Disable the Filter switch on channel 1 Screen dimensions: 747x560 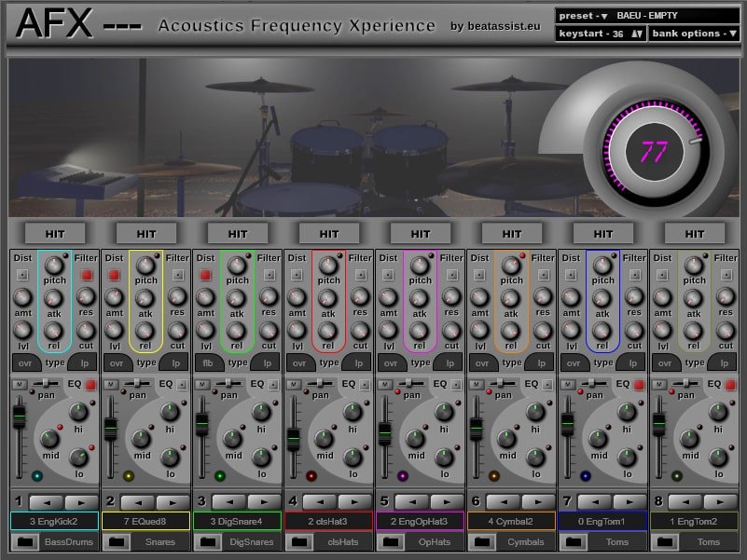[86, 275]
